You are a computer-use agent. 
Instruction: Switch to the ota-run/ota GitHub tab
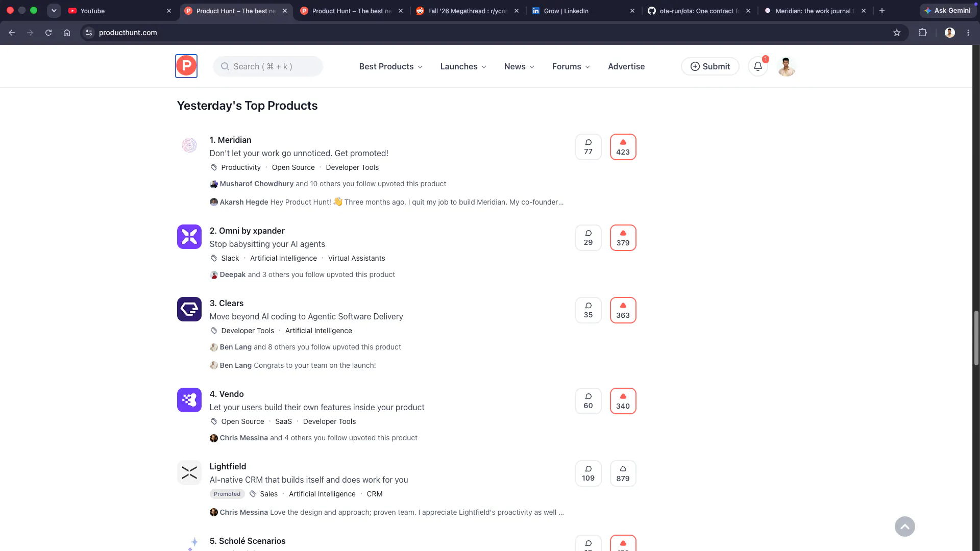point(698,11)
